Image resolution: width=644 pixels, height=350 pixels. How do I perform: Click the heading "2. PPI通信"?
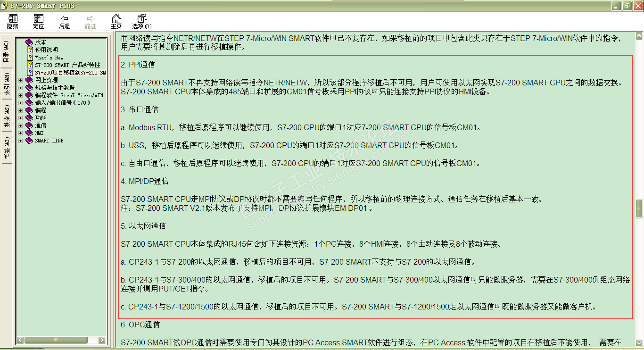(x=138, y=65)
